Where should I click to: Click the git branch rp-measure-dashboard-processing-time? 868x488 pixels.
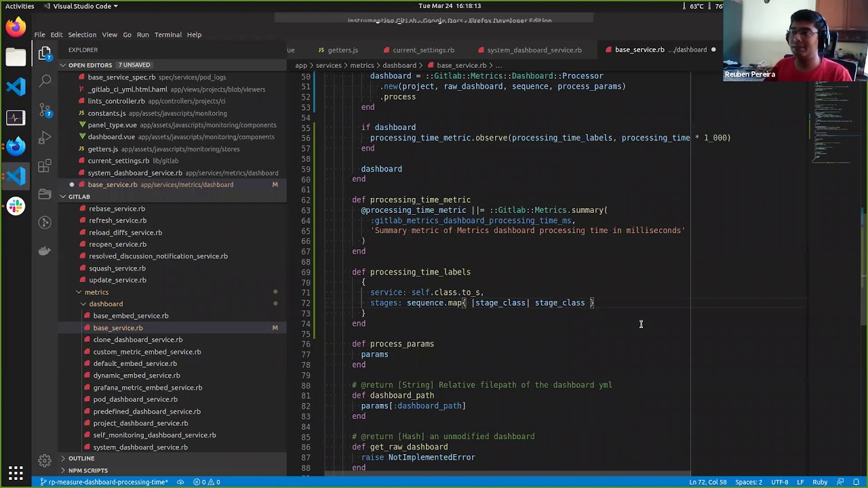(x=104, y=482)
